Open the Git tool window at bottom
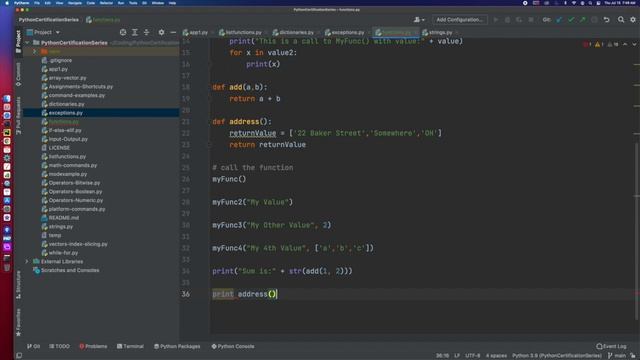Image resolution: width=640 pixels, height=360 pixels. pyautogui.click(x=33, y=346)
